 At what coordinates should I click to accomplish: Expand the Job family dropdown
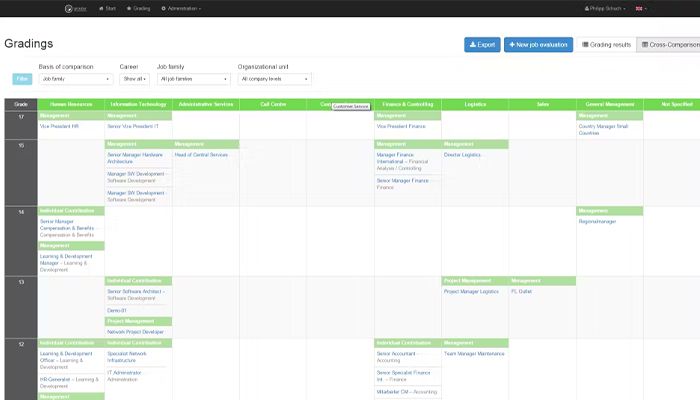[194, 79]
